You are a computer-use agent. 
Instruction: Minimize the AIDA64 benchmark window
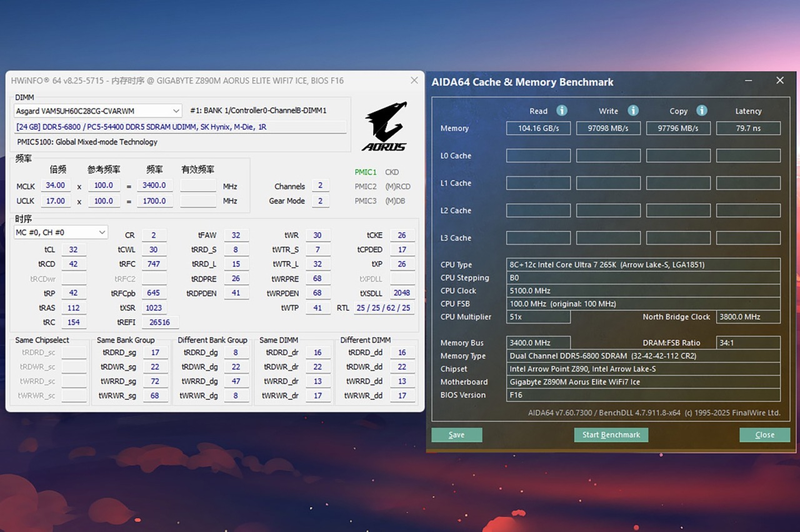pos(749,81)
